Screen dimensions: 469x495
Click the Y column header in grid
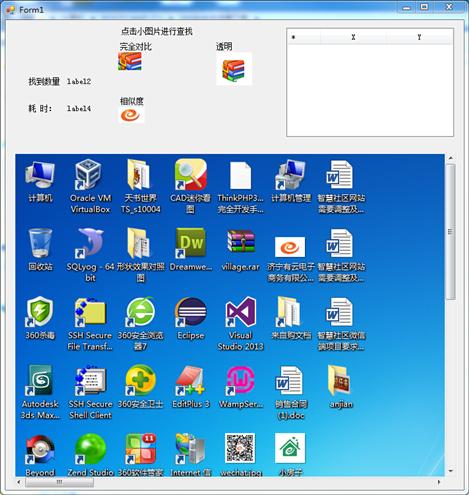pyautogui.click(x=419, y=37)
